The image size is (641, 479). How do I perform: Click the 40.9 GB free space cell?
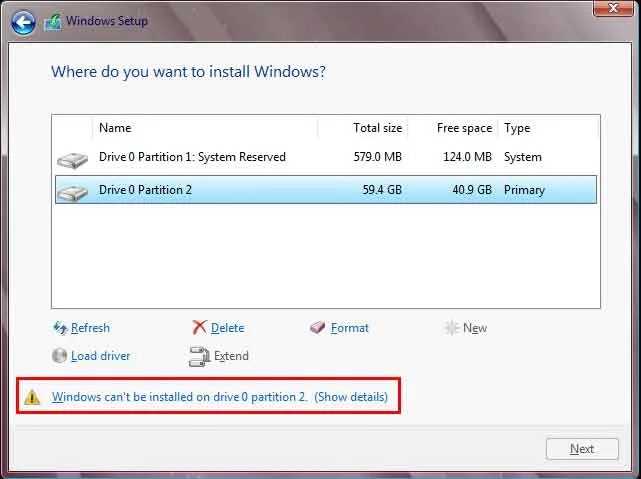click(x=472, y=190)
